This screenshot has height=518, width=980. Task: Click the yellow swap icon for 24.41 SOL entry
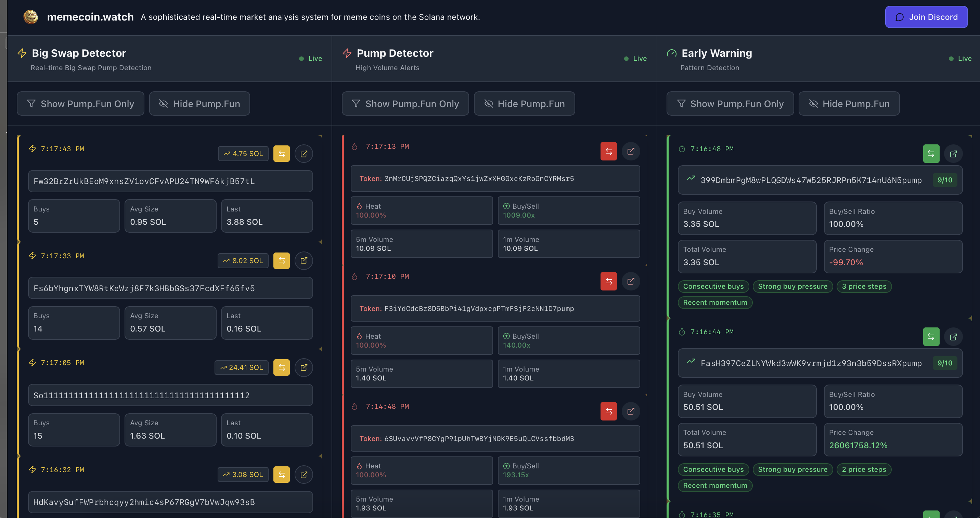[x=281, y=367]
